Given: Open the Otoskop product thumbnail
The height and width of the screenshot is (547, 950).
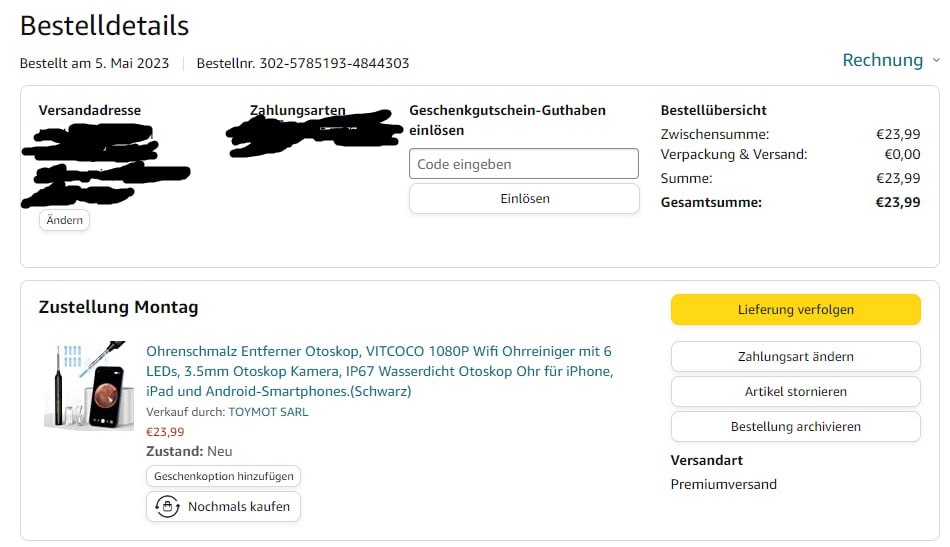Looking at the screenshot, I should [x=88, y=386].
